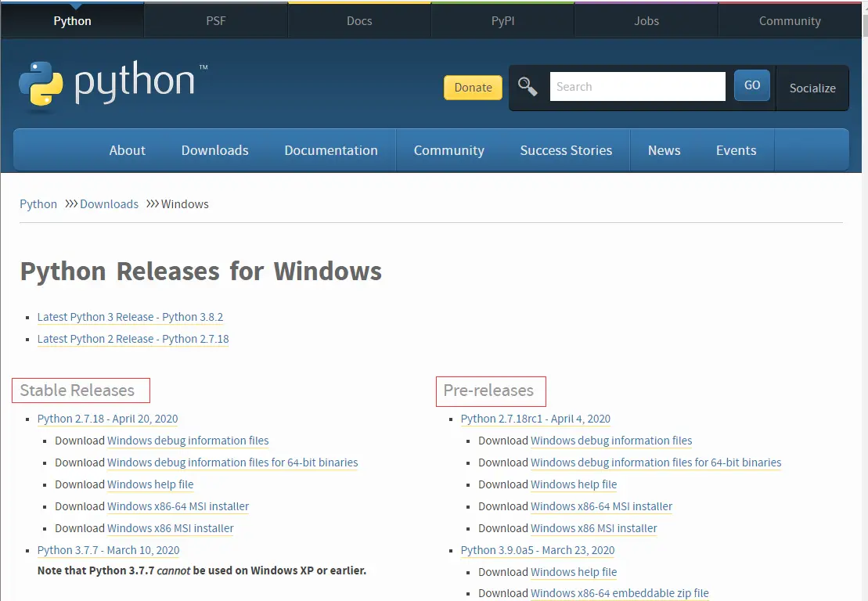The image size is (868, 601).
Task: Focus the Search input field
Action: (x=637, y=86)
